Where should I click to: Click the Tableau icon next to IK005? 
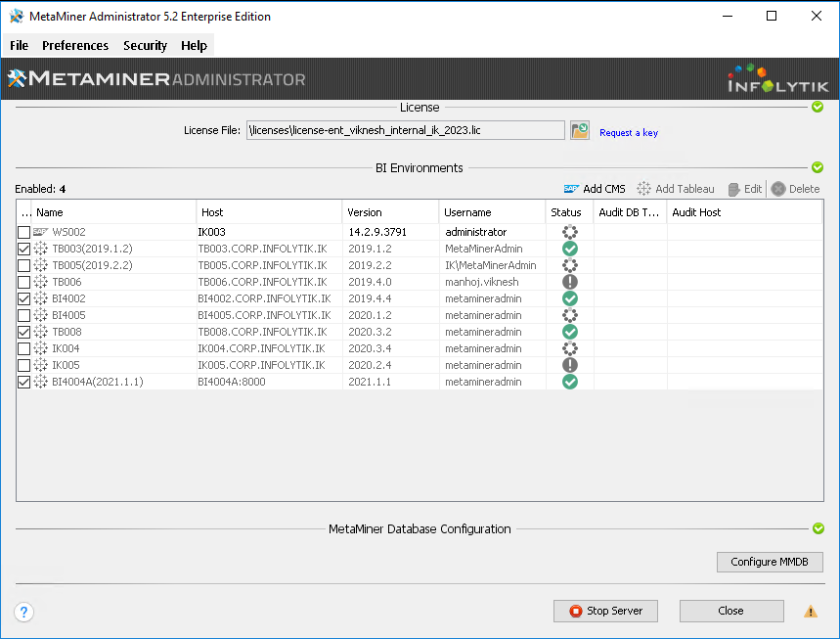(41, 365)
